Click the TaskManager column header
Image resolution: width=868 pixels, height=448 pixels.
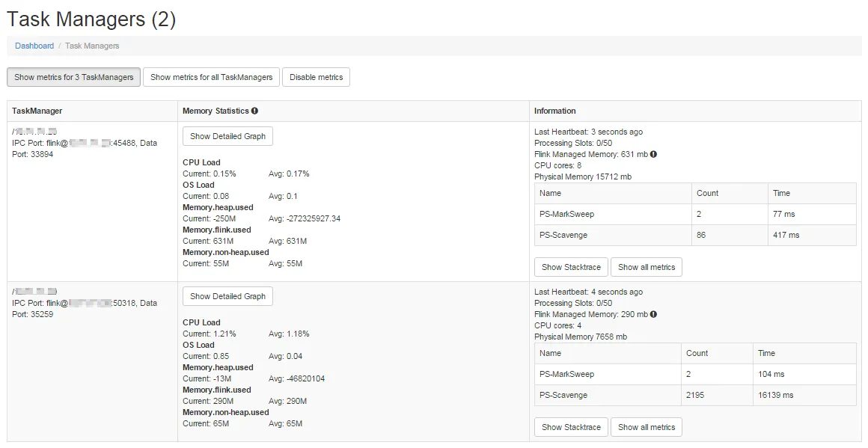click(x=37, y=111)
